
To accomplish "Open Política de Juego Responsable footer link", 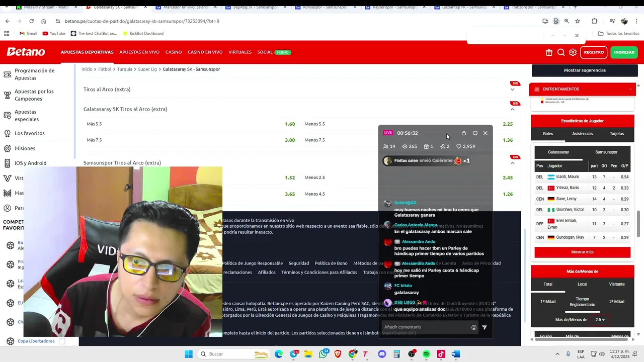I will coord(253,263).
